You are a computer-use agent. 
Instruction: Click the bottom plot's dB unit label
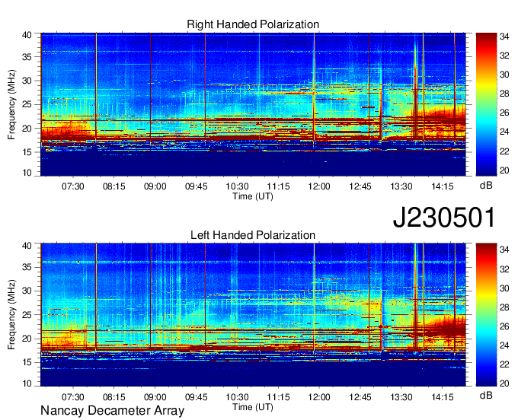486,395
